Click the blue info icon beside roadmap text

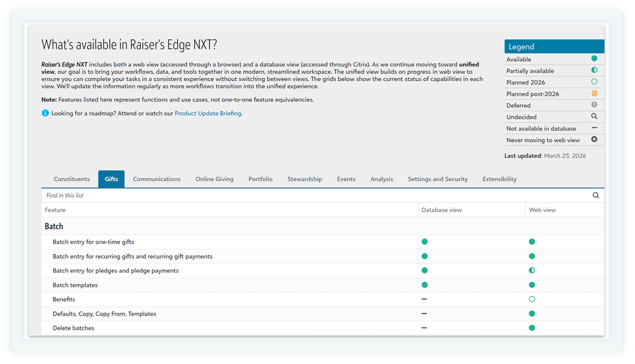click(x=45, y=113)
